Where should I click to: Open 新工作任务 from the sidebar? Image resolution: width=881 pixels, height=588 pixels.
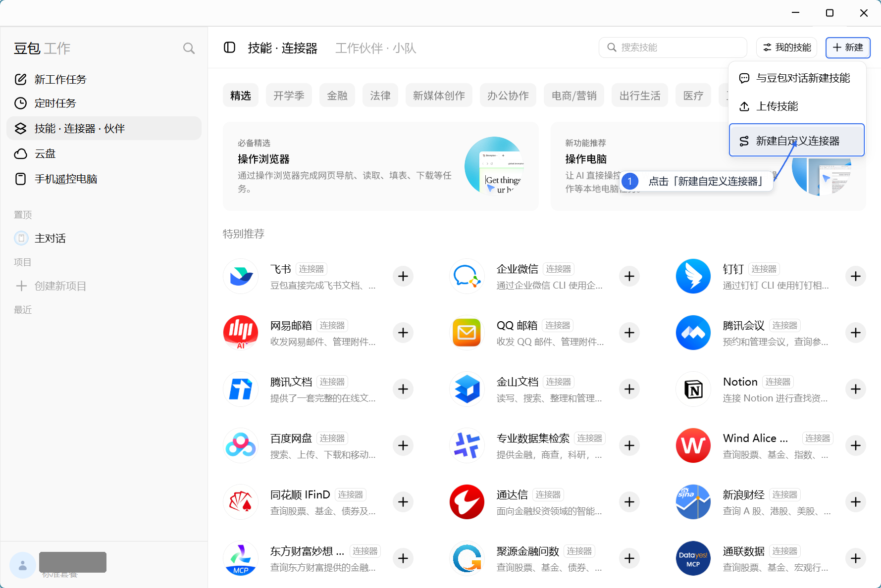[x=104, y=79]
